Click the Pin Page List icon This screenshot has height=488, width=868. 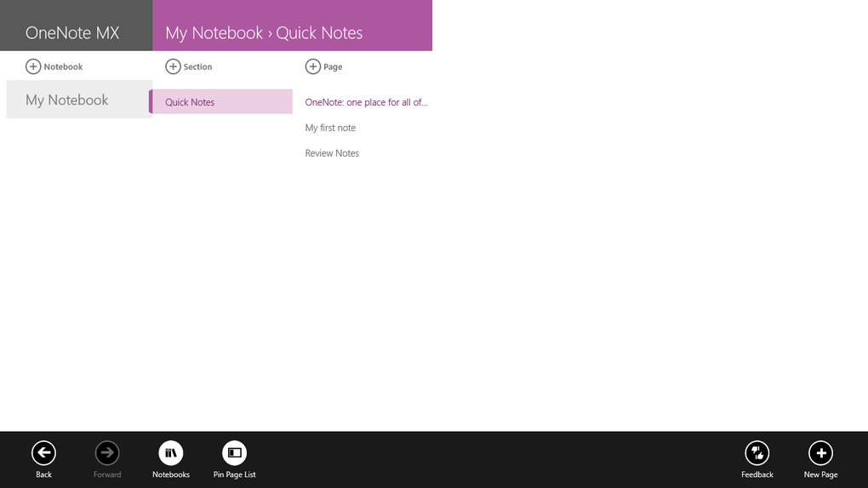[234, 453]
